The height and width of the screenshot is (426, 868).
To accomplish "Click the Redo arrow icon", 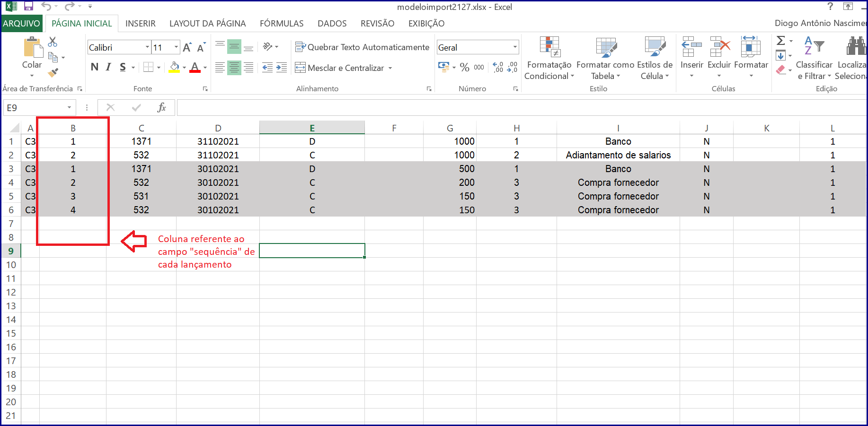I will click(70, 6).
